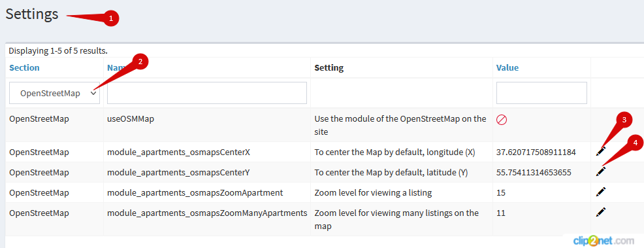644x248 pixels.
Task: Click OpenStreetMap section cell in osmapsZoomManyApartments row
Action: (39, 213)
